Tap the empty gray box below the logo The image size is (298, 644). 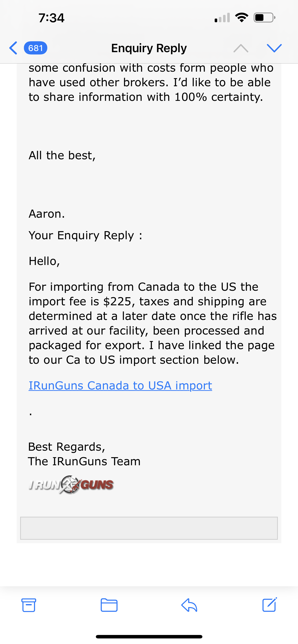click(x=149, y=528)
